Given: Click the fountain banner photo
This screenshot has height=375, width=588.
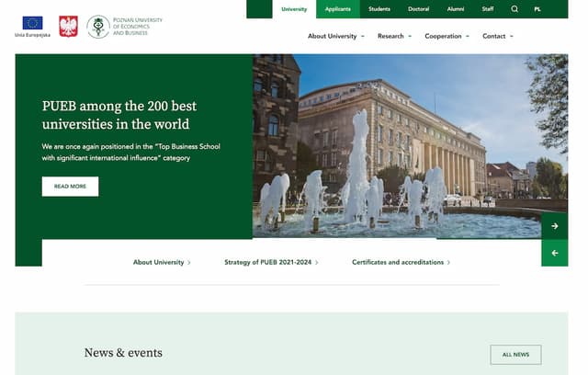Looking at the screenshot, I should click(x=411, y=146).
